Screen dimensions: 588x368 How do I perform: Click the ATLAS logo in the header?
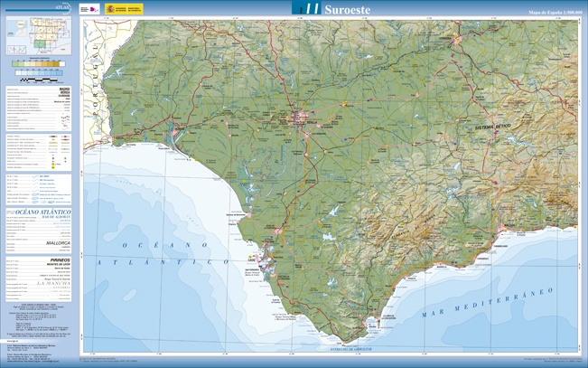(59, 6)
